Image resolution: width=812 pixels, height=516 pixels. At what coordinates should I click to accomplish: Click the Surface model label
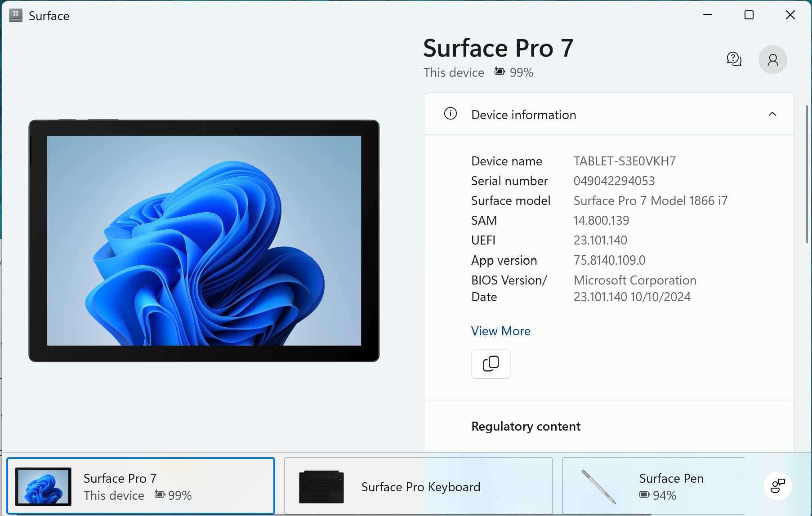coord(510,201)
